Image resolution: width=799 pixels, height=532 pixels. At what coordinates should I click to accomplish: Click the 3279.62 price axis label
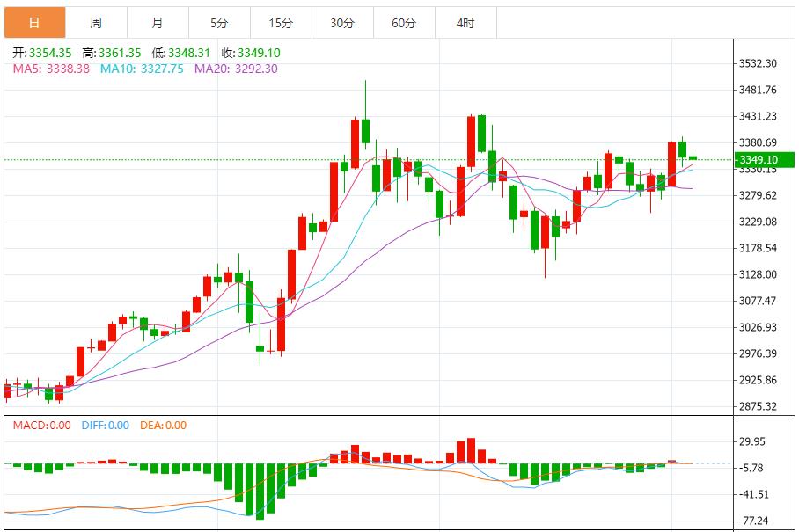(x=758, y=195)
